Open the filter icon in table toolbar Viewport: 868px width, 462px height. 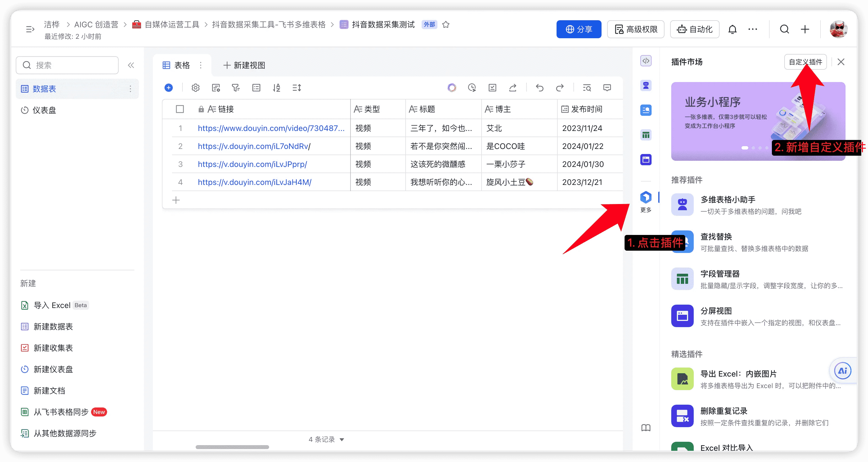tap(236, 88)
